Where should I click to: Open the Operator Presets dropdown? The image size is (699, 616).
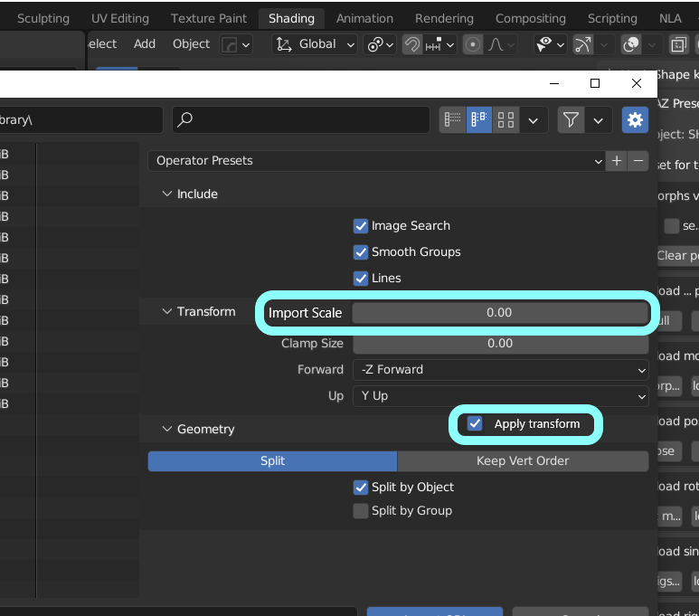click(377, 161)
